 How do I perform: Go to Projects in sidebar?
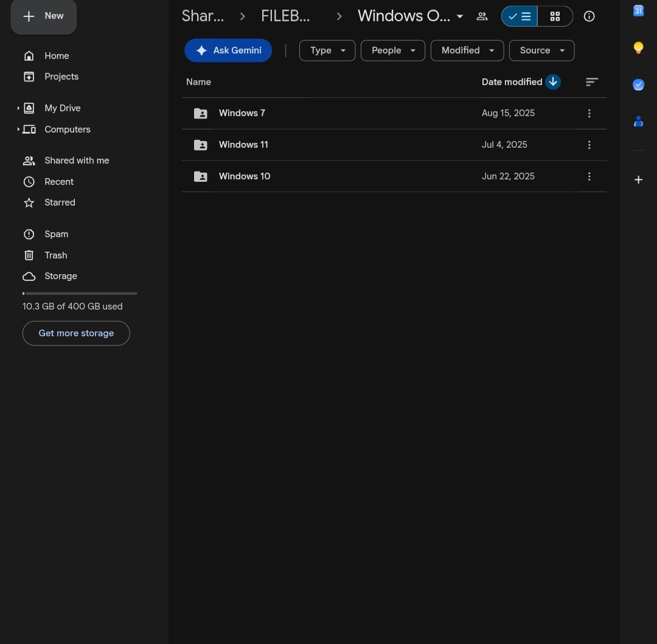tap(61, 77)
